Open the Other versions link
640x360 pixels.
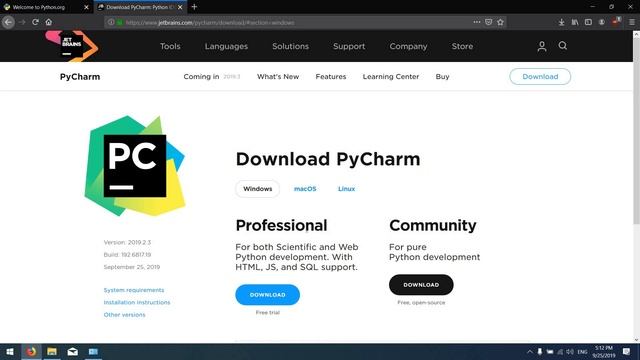(124, 315)
